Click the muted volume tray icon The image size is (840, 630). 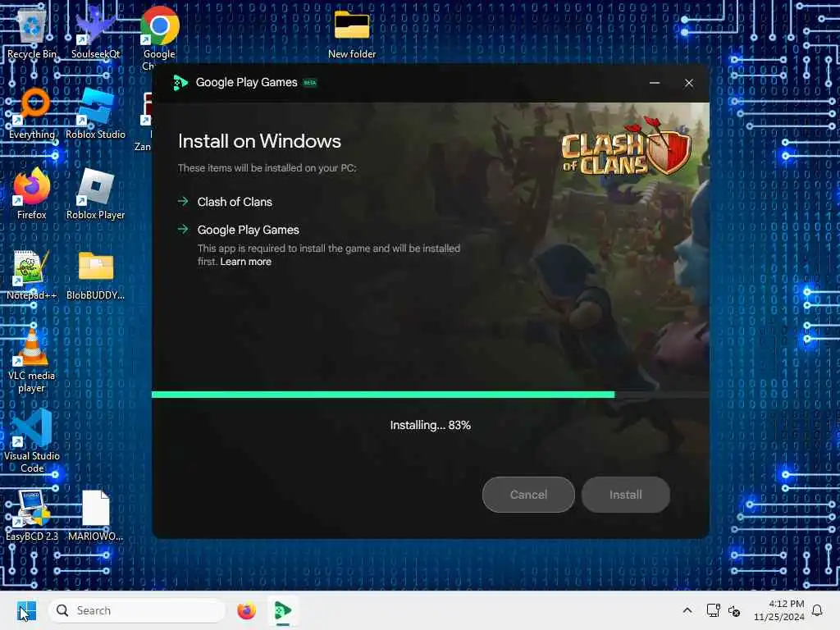tap(734, 610)
